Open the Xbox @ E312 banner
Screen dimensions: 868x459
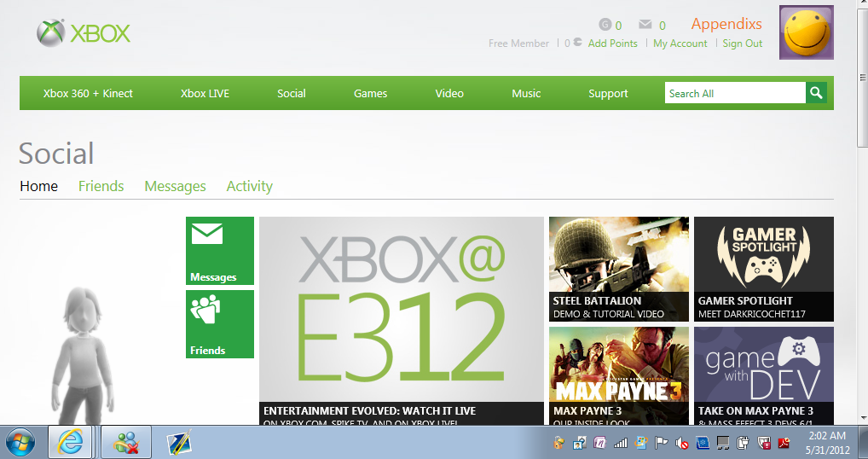coord(402,321)
